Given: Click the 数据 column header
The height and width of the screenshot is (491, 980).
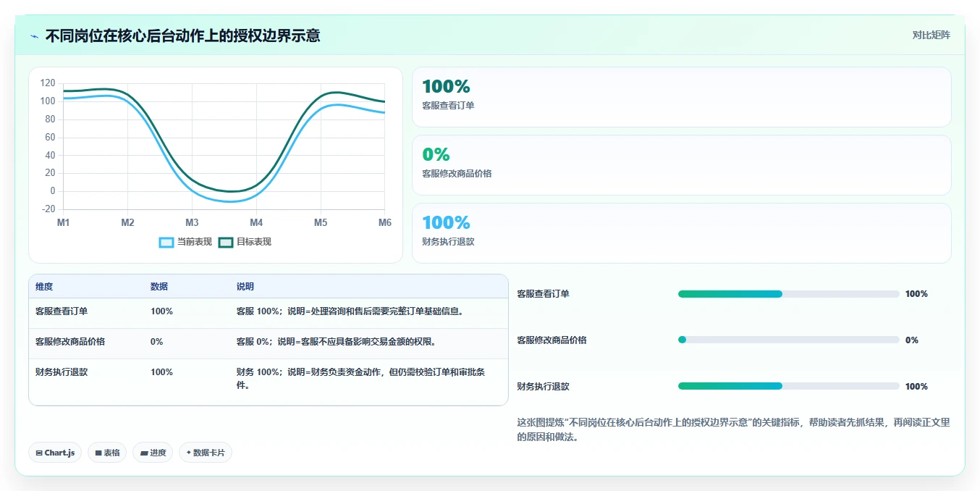Looking at the screenshot, I should tap(159, 287).
